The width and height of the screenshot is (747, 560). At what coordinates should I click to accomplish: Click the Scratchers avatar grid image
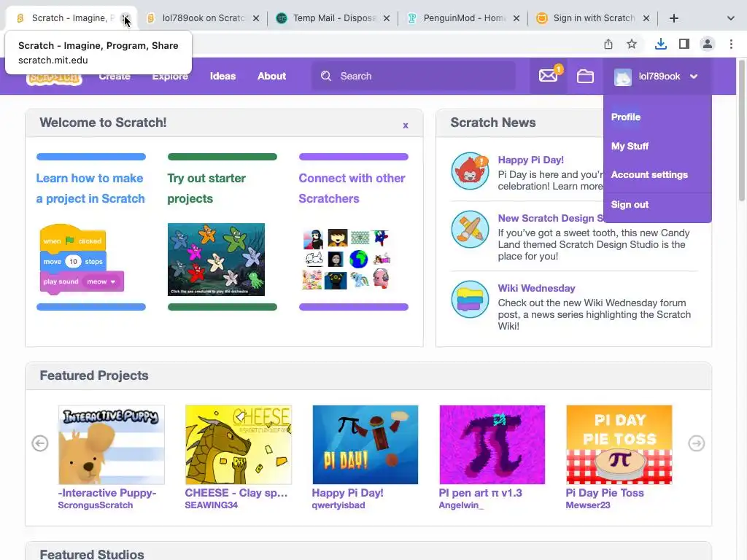pyautogui.click(x=347, y=260)
